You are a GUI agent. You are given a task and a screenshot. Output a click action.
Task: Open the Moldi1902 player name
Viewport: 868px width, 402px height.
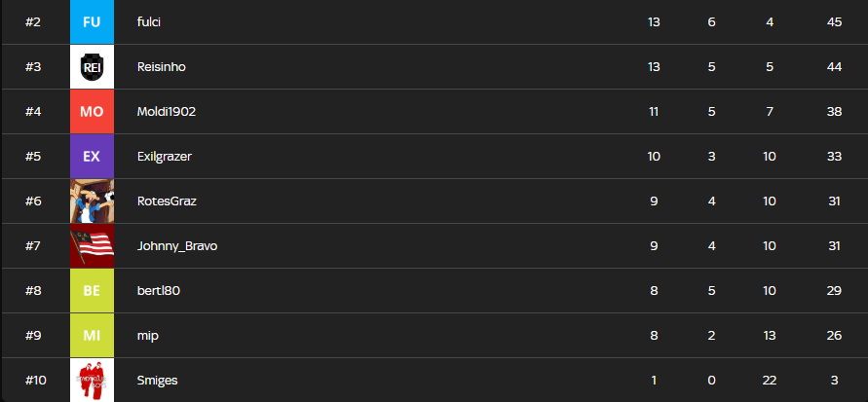tap(167, 112)
